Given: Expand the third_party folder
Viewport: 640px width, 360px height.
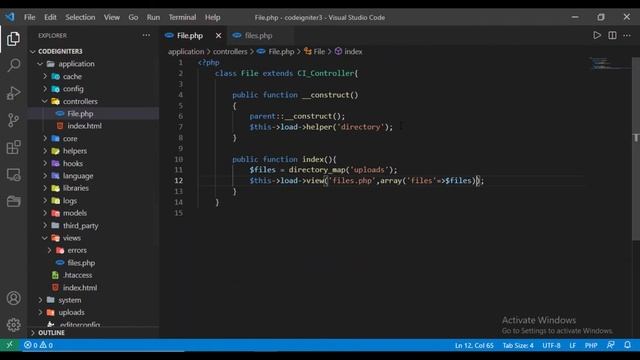Looking at the screenshot, I should (93, 225).
